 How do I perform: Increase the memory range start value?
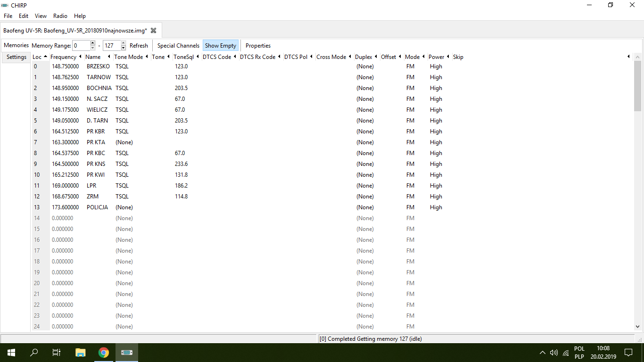coord(93,43)
